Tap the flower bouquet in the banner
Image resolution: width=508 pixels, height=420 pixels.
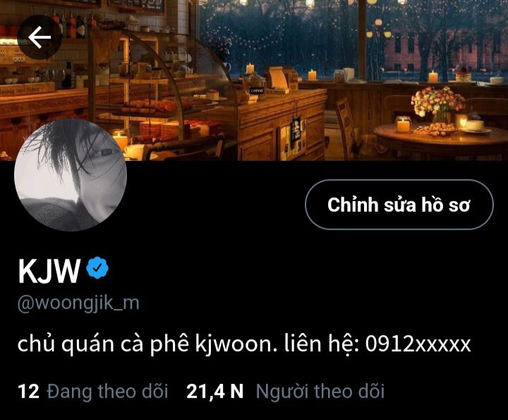(437, 103)
